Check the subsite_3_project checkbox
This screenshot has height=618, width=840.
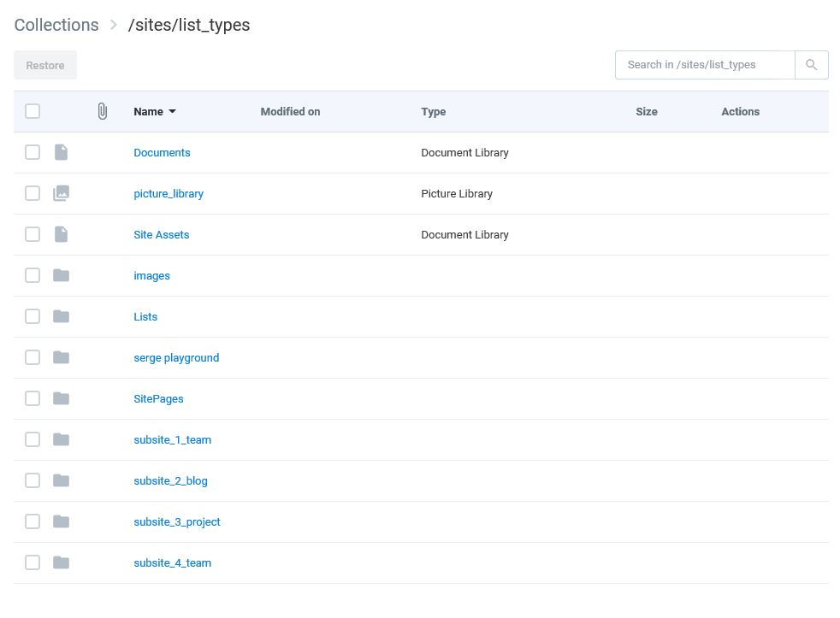click(x=33, y=521)
